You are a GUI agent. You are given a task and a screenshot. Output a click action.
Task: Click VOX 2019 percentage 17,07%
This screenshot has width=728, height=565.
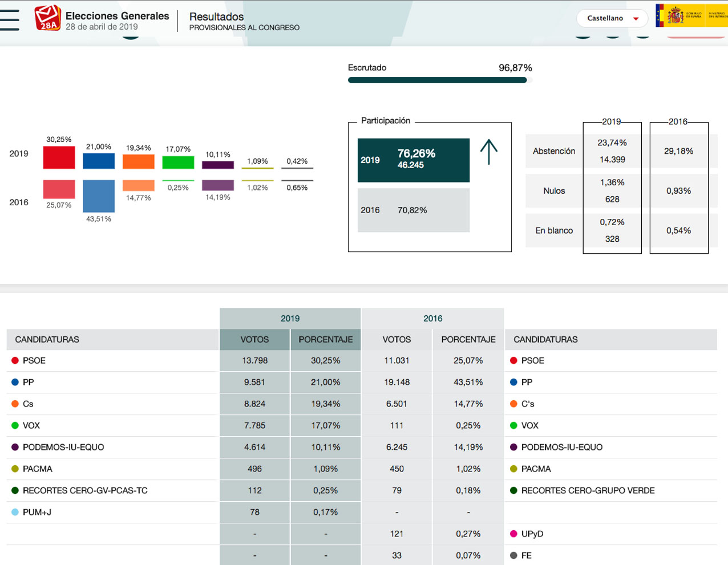(326, 425)
